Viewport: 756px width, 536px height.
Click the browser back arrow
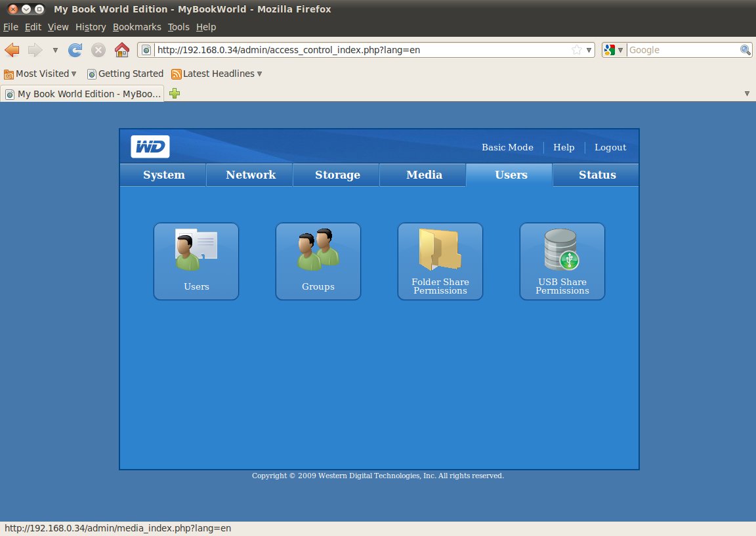(x=12, y=50)
